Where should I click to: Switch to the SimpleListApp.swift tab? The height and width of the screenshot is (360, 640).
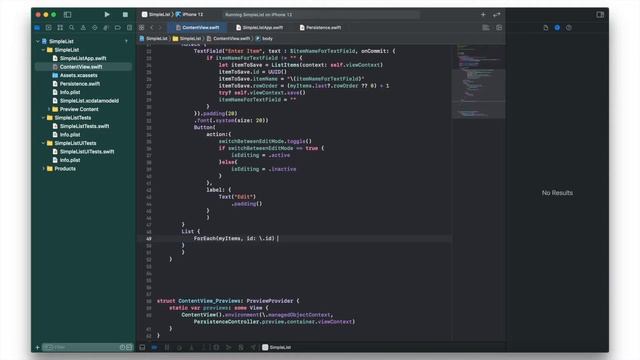[x=259, y=28]
